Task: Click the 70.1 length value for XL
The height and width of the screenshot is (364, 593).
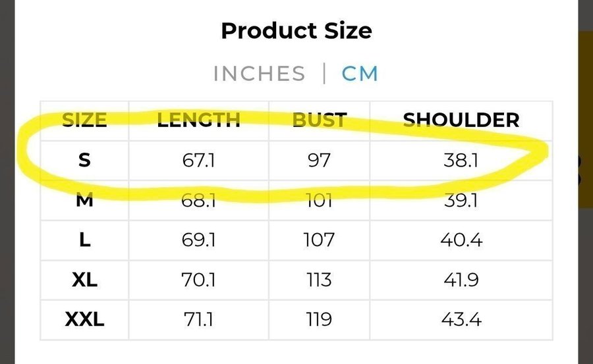Action: (198, 280)
